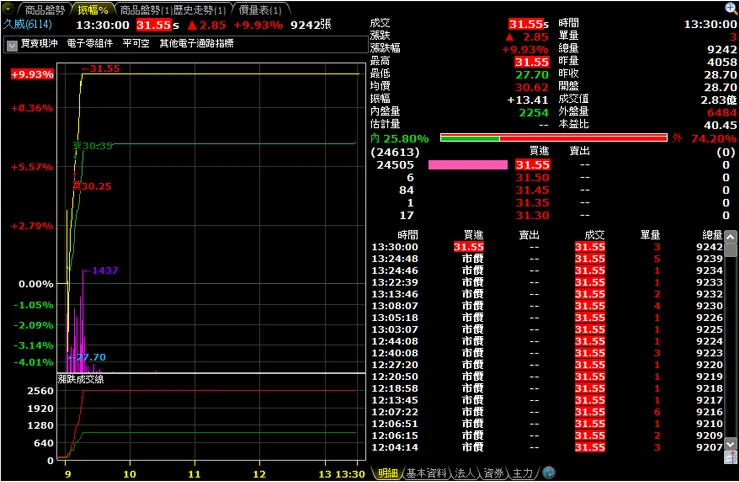The image size is (740, 482).
Task: Switch to the 商品盤勢 tab
Action: [x=45, y=9]
